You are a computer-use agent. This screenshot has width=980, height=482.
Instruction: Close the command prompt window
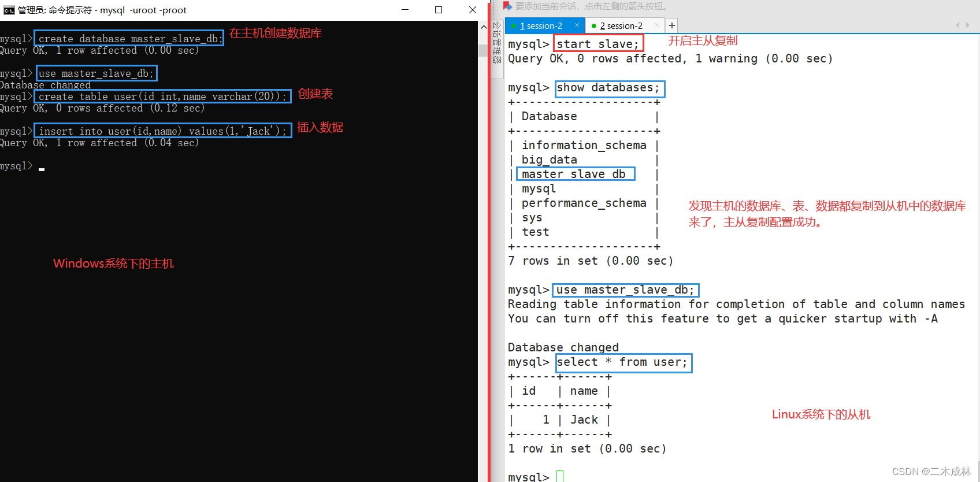[x=472, y=10]
